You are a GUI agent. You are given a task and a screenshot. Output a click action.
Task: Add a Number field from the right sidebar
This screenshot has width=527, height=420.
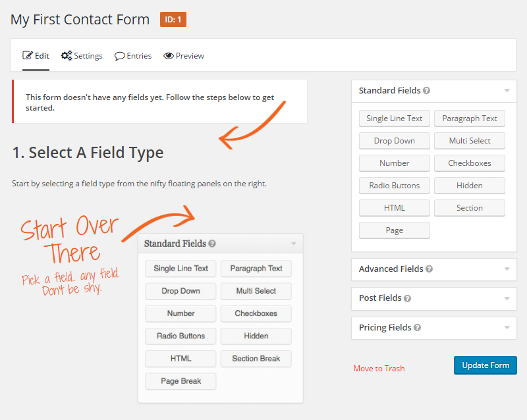394,163
